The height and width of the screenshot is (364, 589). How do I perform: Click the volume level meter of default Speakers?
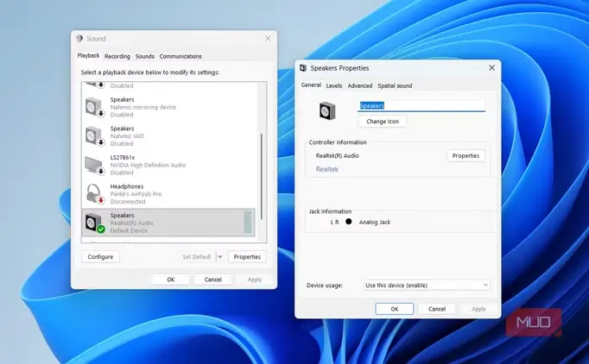pyautogui.click(x=248, y=223)
